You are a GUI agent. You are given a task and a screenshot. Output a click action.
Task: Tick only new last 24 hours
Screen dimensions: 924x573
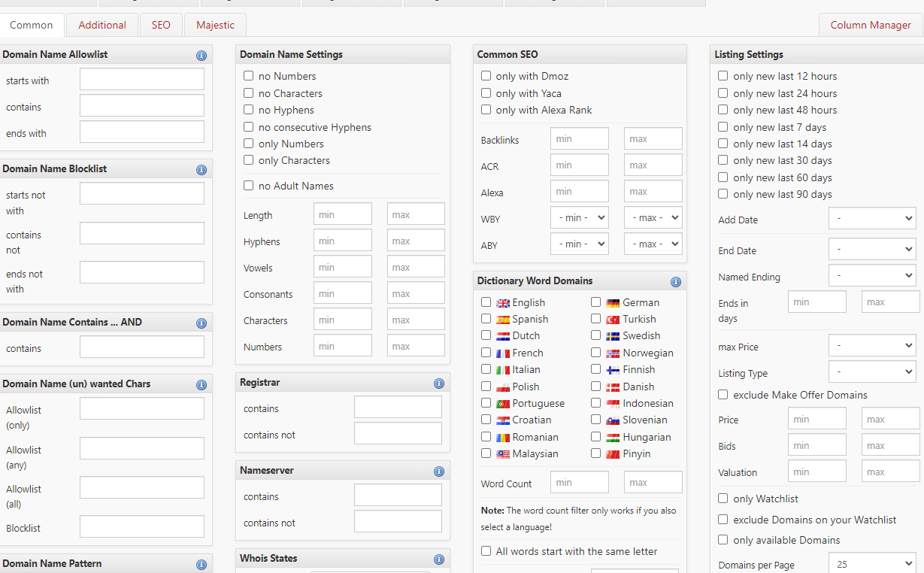point(723,93)
